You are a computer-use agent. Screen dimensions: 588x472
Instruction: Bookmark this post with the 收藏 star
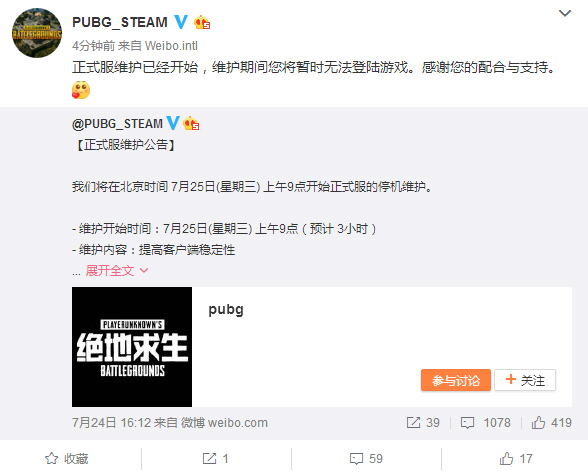67,459
